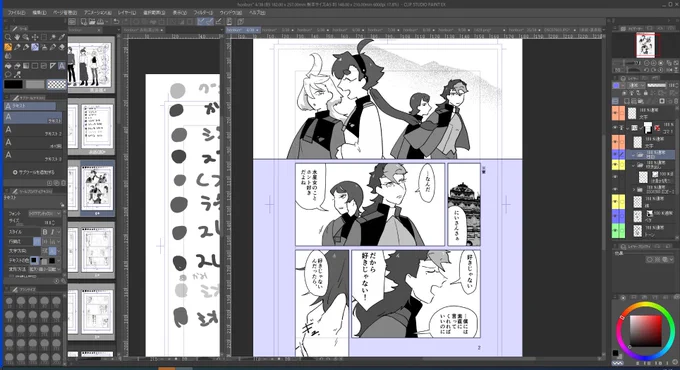The image size is (680, 370).
Task: Open the 編集 menu
Action: [x=39, y=13]
